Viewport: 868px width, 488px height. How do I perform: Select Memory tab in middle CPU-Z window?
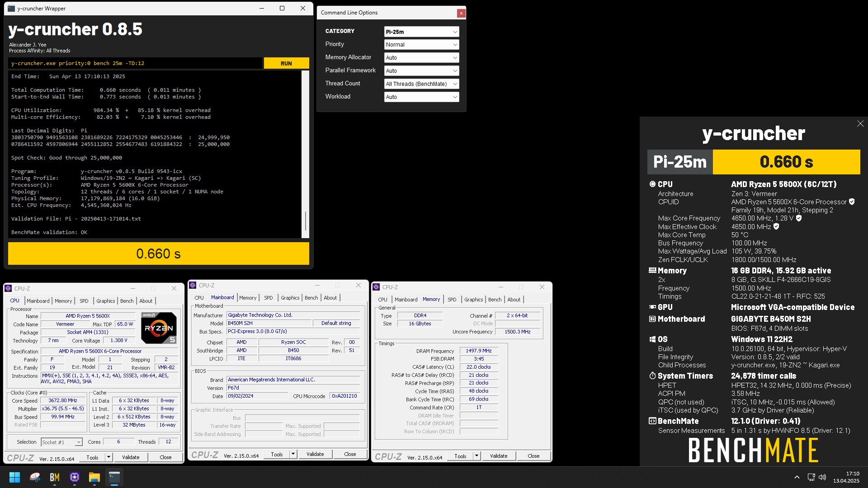click(x=248, y=298)
